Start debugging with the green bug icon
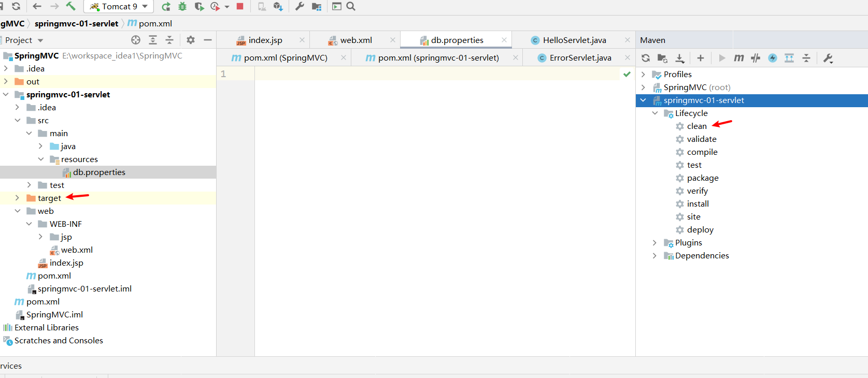 pyautogui.click(x=182, y=6)
